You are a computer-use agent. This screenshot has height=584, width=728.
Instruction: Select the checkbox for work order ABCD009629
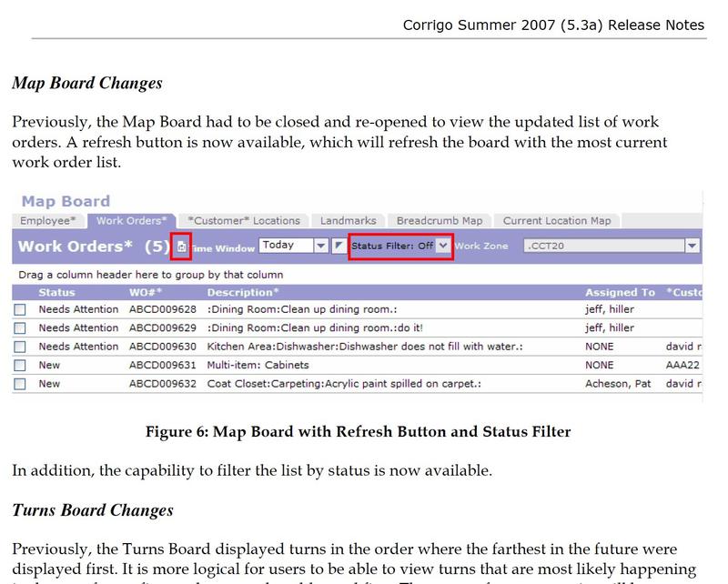point(20,328)
